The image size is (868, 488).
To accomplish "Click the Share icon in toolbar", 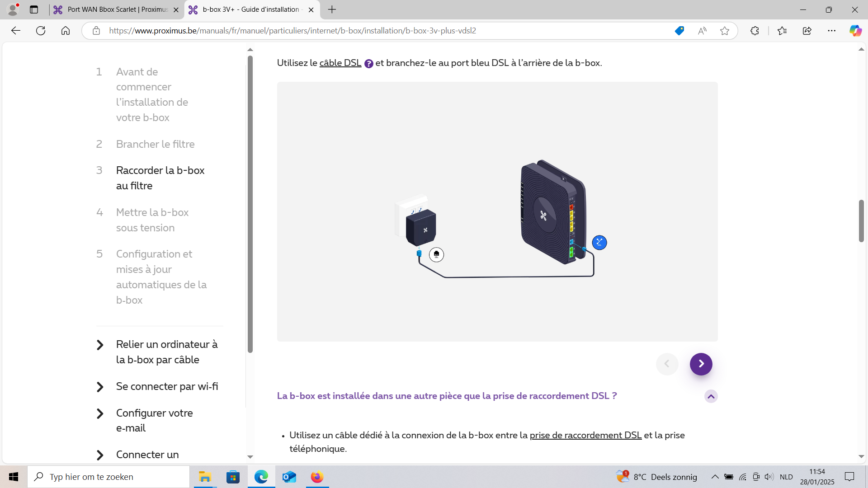I will click(x=807, y=31).
